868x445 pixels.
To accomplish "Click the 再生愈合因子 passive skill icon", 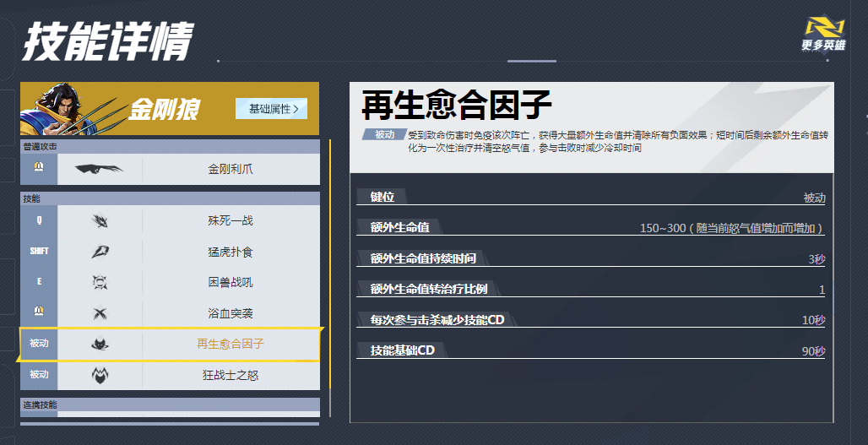I will 100,344.
